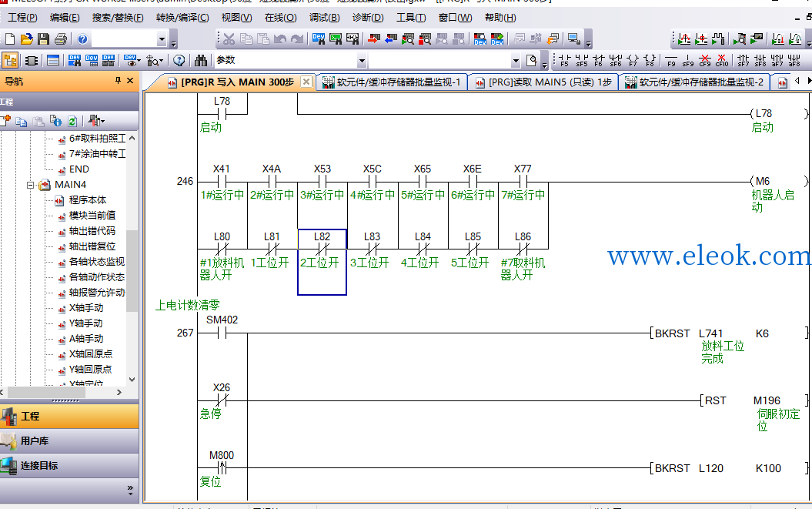Switch to 软元件/缓冲存储器批量监视-1 tab
The height and width of the screenshot is (509, 812).
pyautogui.click(x=392, y=82)
